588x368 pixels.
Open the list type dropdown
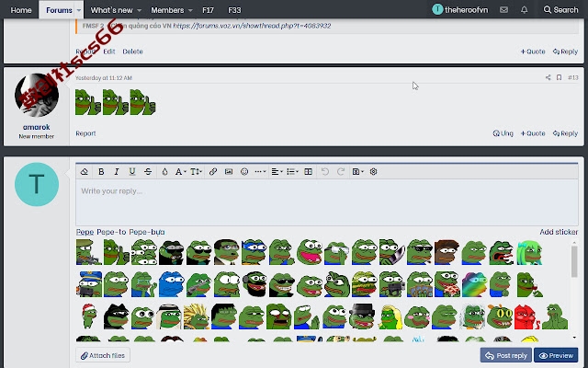click(292, 172)
